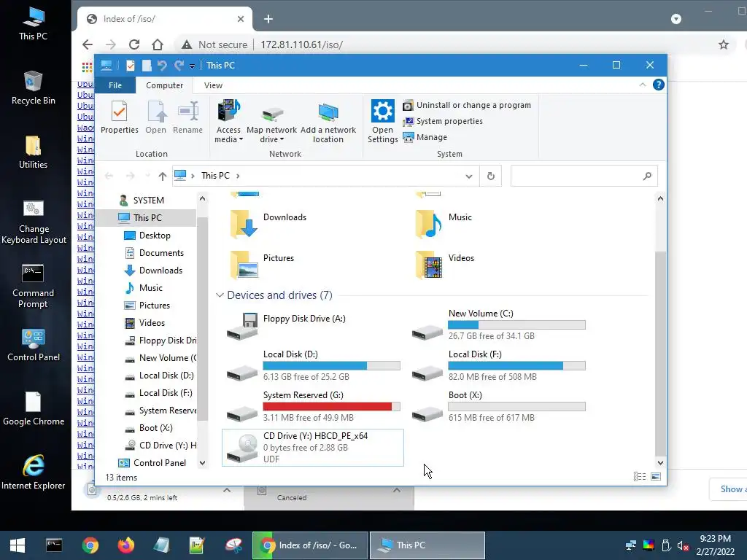
Task: Select the Boot (X:) drive
Action: [x=498, y=407]
